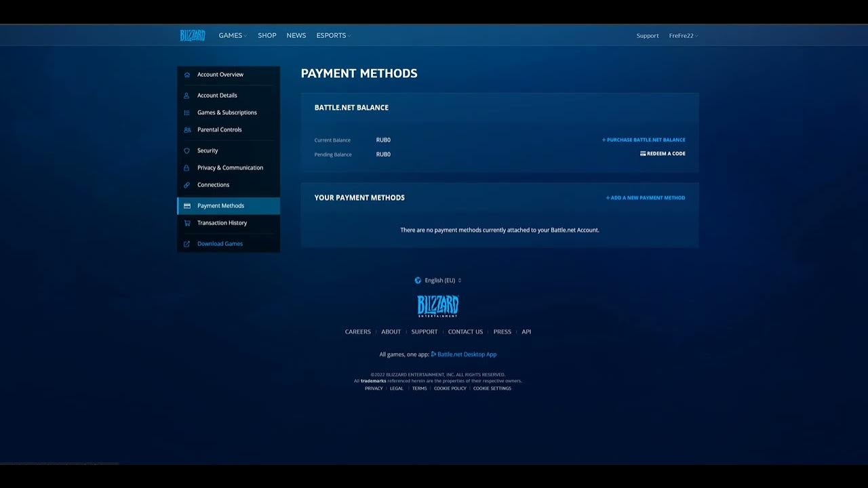
Task: Click the shield icon beside Security
Action: 187,150
